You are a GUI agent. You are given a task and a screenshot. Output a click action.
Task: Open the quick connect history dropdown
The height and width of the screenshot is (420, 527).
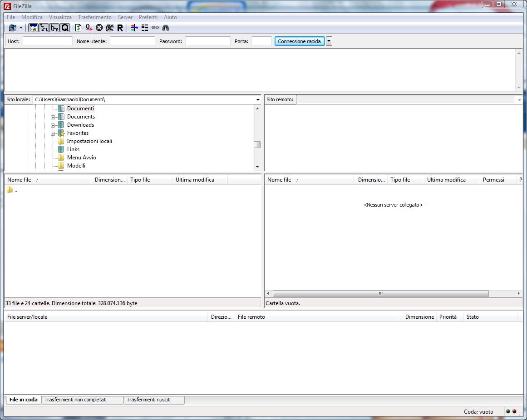click(x=329, y=41)
